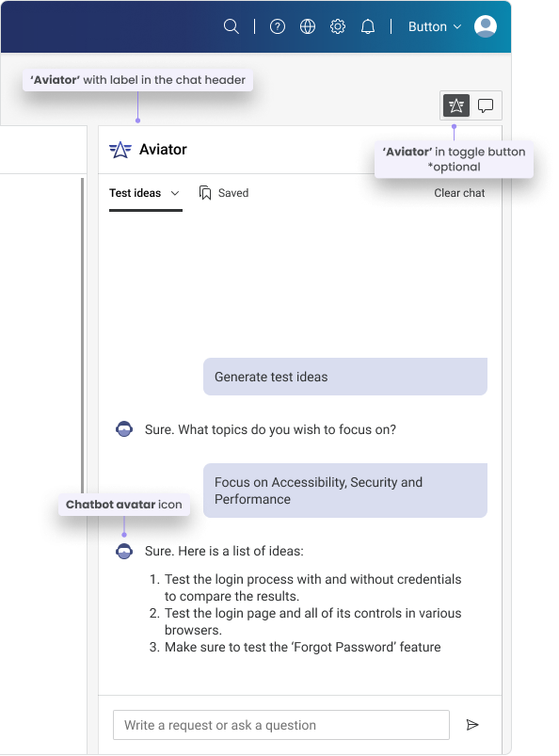The image size is (559, 756).
Task: Click the notifications bell icon
Action: pyautogui.click(x=368, y=26)
